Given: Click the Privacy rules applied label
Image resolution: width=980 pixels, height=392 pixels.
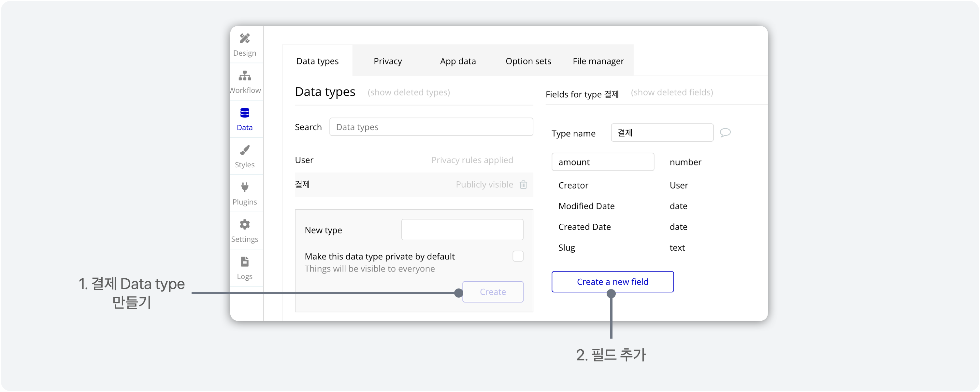Looking at the screenshot, I should 472,160.
